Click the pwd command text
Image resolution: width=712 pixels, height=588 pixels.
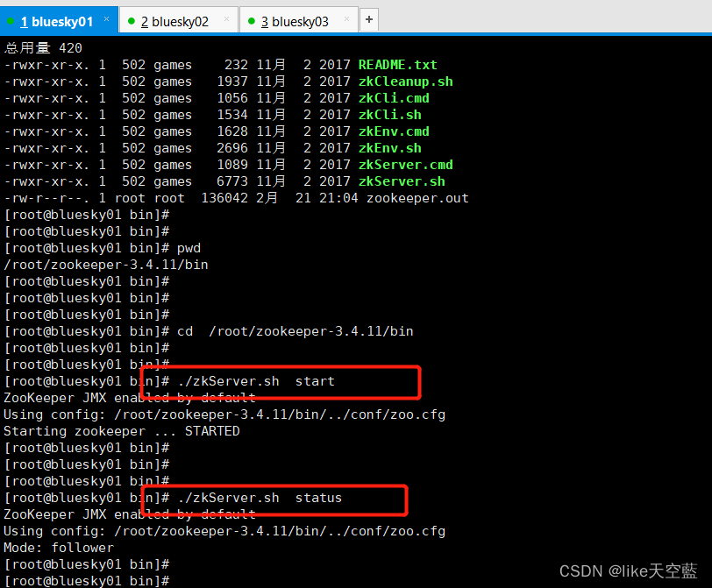pos(189,248)
